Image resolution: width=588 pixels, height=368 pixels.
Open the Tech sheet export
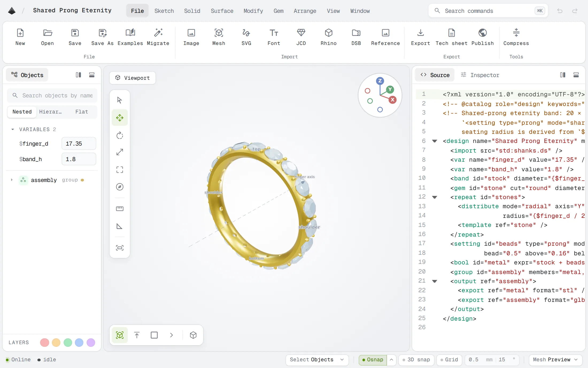point(451,37)
